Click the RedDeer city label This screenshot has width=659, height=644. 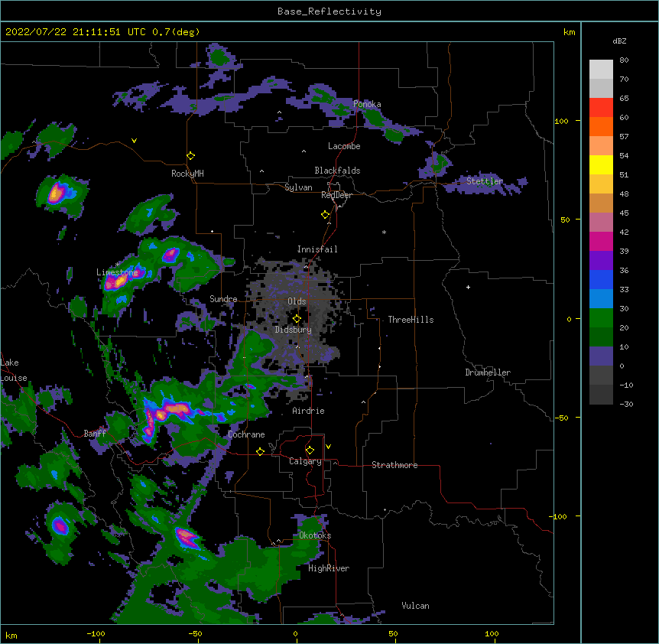pos(336,195)
